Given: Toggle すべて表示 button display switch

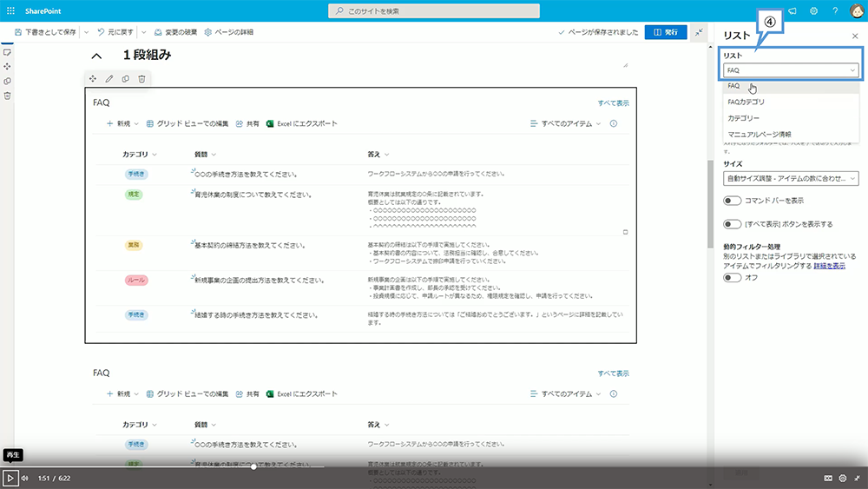Looking at the screenshot, I should (732, 224).
